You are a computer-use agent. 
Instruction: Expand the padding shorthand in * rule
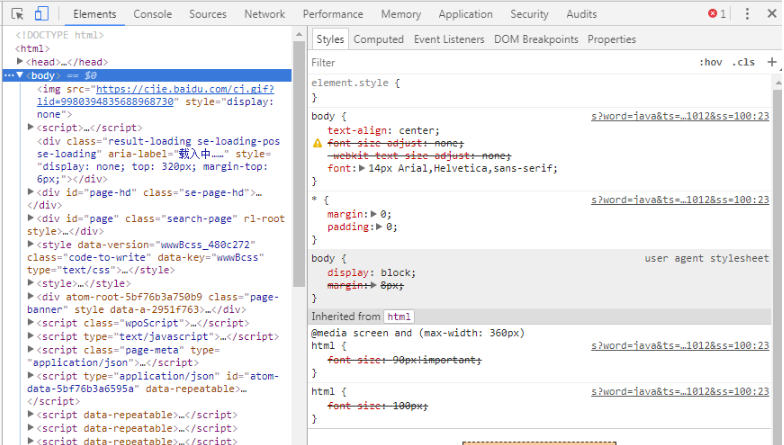379,226
